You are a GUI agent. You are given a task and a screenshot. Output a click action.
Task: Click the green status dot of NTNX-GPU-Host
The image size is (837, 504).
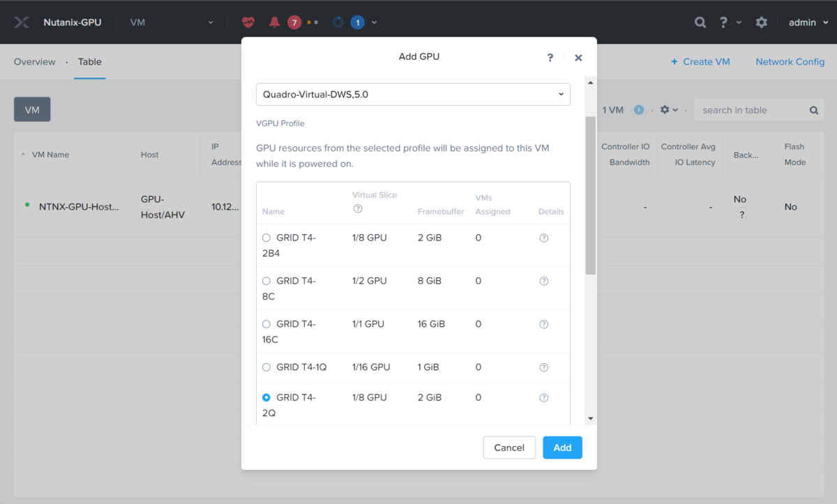coord(27,205)
